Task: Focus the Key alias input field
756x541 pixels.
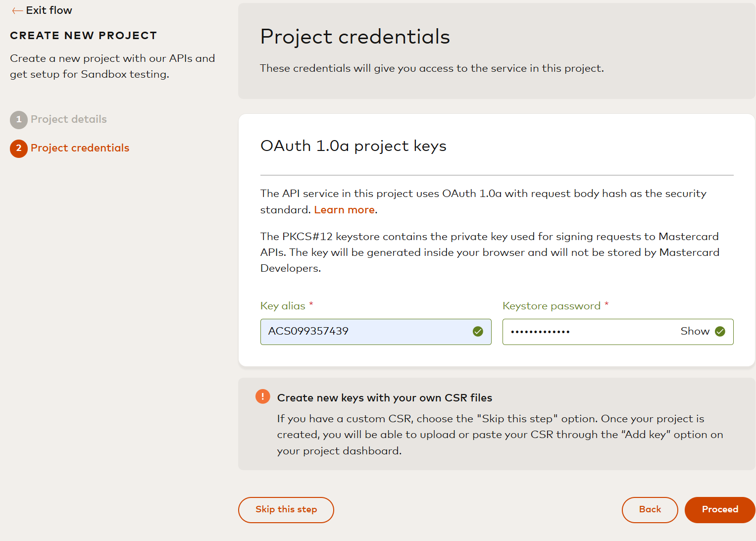Action: pos(366,332)
